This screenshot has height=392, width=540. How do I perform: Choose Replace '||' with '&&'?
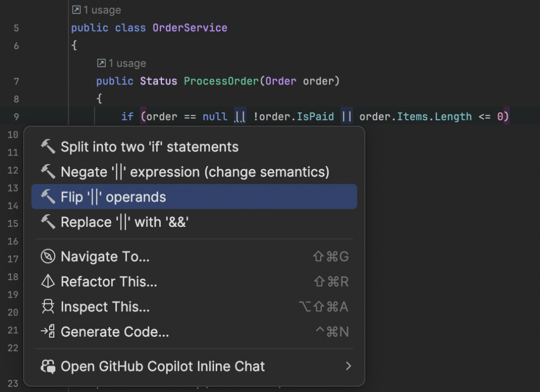[x=124, y=222]
